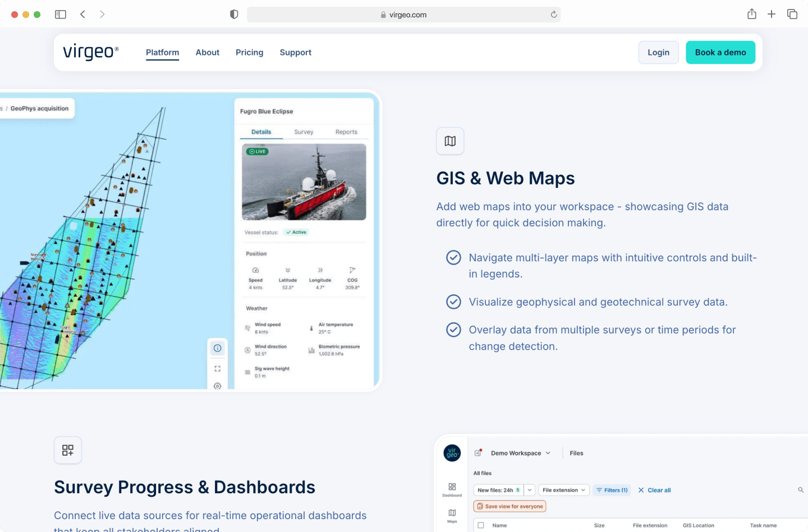Tick the select-all checkbox in files table
Image resolution: width=808 pixels, height=532 pixels.
pyautogui.click(x=481, y=525)
